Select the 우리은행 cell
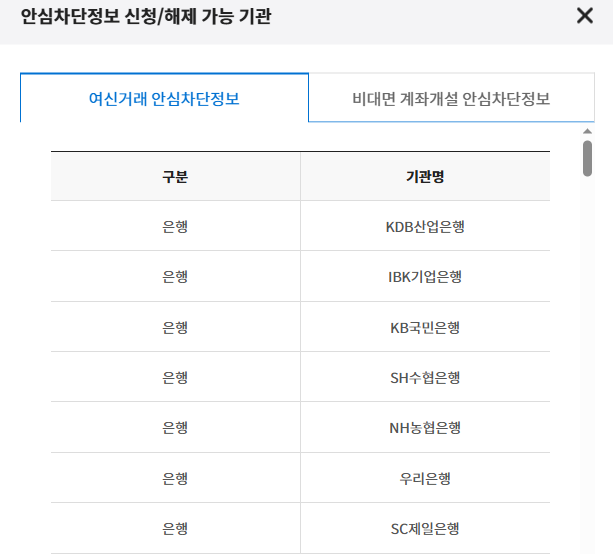 (425, 478)
